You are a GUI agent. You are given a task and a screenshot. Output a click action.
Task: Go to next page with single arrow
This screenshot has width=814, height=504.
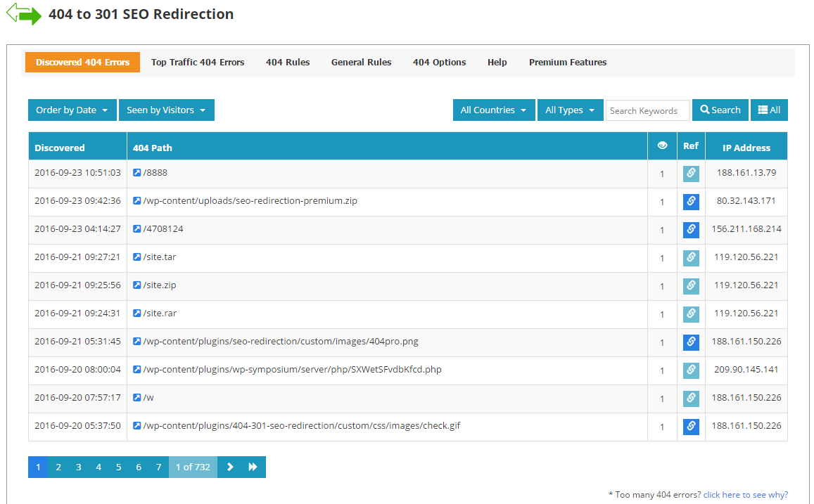[x=231, y=467]
